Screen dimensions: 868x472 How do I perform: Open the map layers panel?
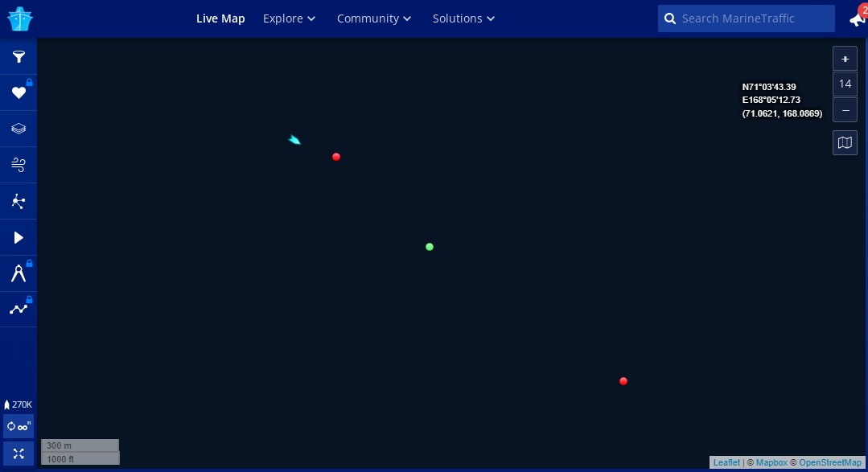(19, 129)
